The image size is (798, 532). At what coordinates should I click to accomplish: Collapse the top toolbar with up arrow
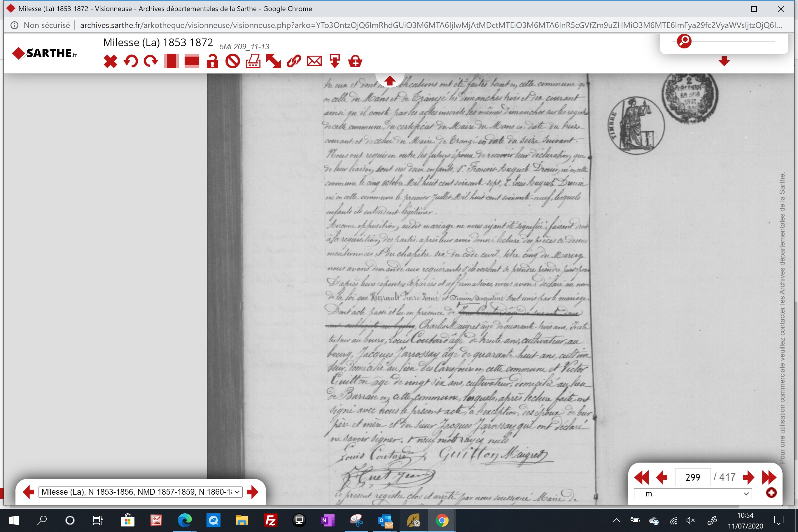tap(389, 81)
